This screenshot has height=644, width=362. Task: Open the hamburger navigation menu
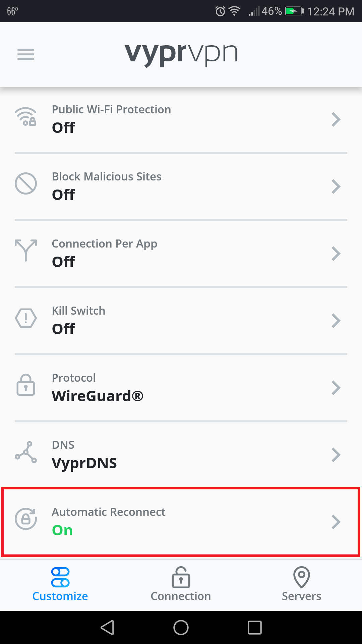(x=25, y=54)
